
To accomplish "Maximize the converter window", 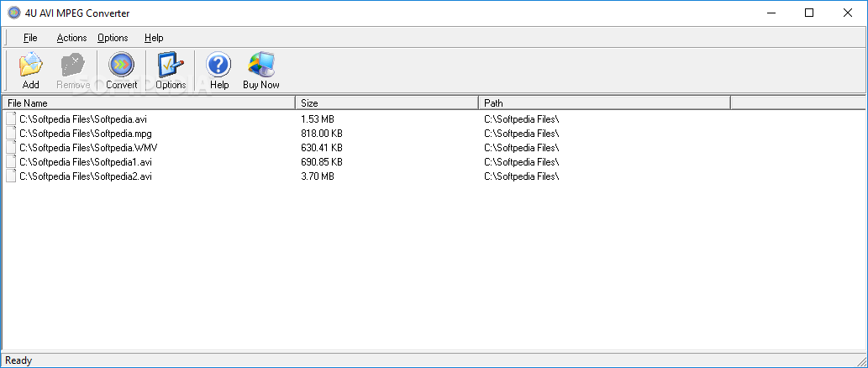I will pyautogui.click(x=809, y=13).
